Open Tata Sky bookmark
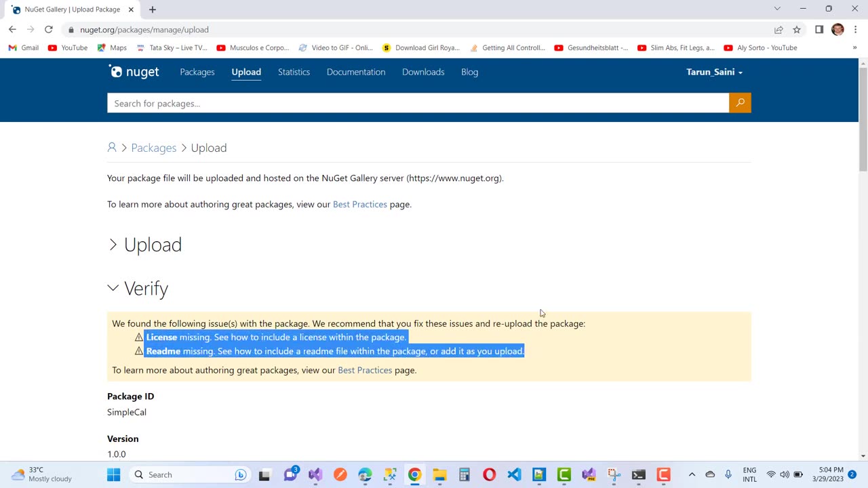This screenshot has width=868, height=488. point(172,48)
